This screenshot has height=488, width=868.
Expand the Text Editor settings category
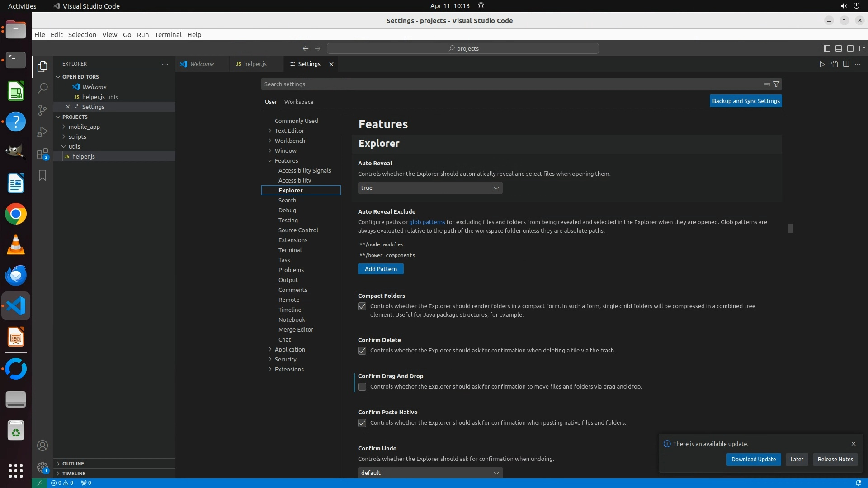(289, 131)
